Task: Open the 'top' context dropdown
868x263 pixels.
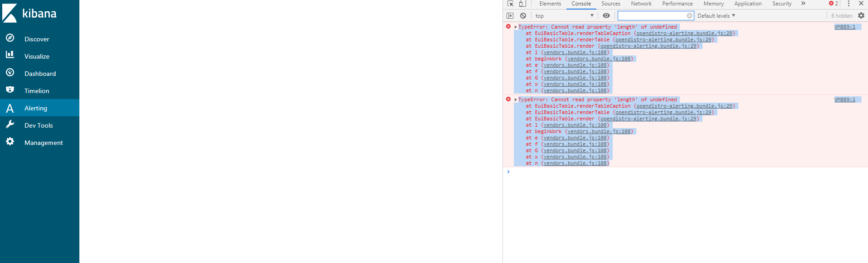Action: [x=564, y=15]
